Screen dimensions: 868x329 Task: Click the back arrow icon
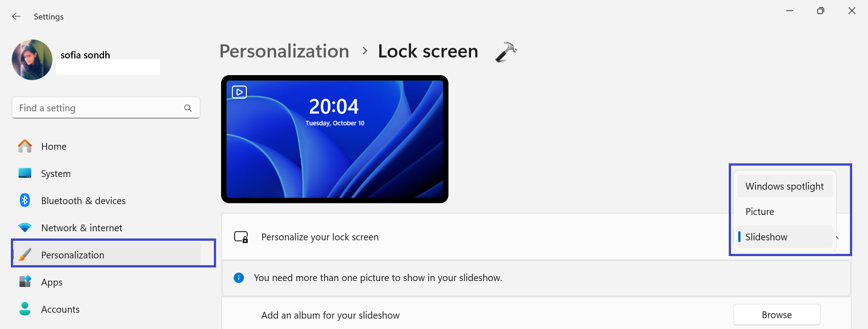(x=16, y=16)
